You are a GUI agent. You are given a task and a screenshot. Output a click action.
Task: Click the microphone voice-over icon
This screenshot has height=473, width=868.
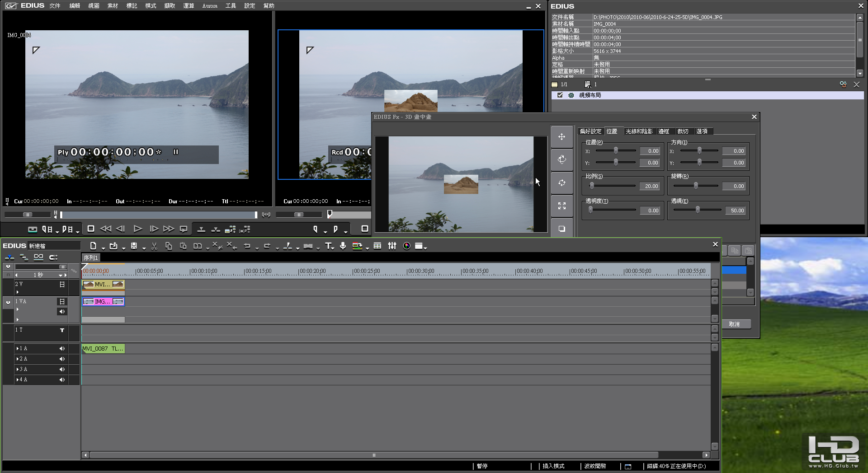click(x=343, y=246)
